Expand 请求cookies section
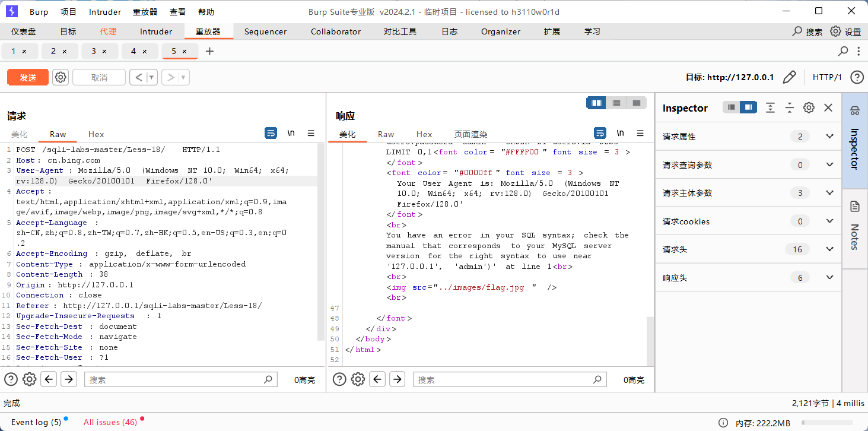This screenshot has height=431, width=868. pos(829,221)
